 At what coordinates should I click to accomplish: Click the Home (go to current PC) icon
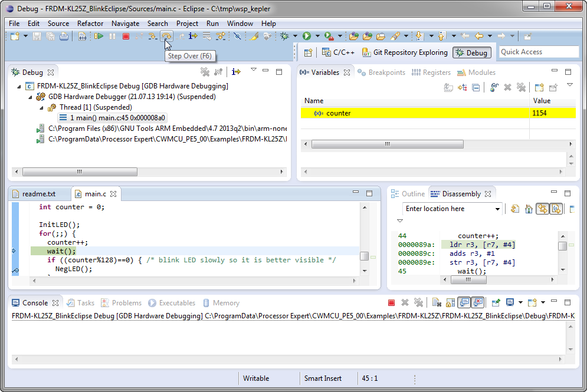click(529, 209)
